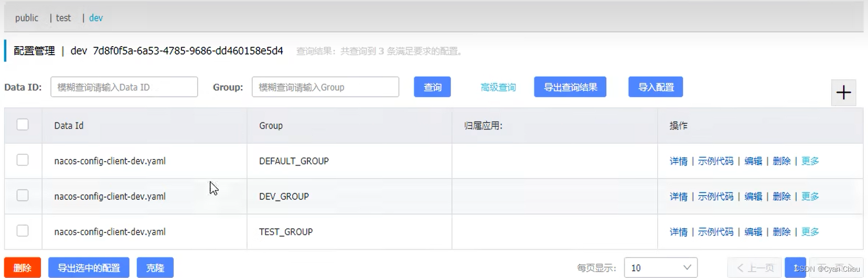
Task: Click nacos-config-client-dev.yaml in DEFAULT_GROUP row
Action: 110,161
